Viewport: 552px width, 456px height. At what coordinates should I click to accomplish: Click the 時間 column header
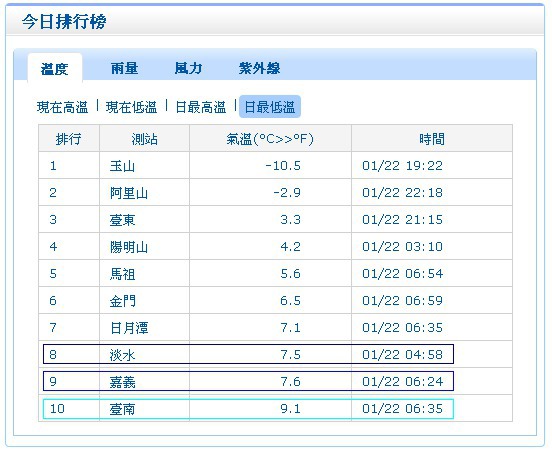432,139
